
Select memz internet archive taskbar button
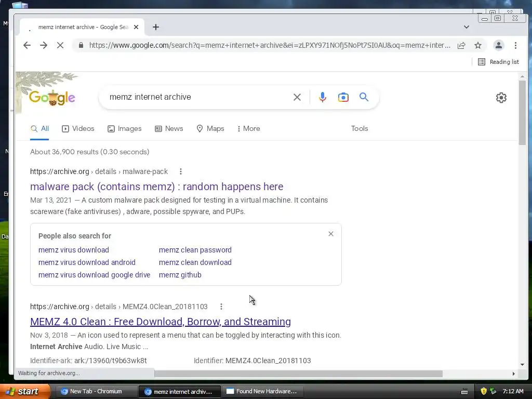(179, 392)
